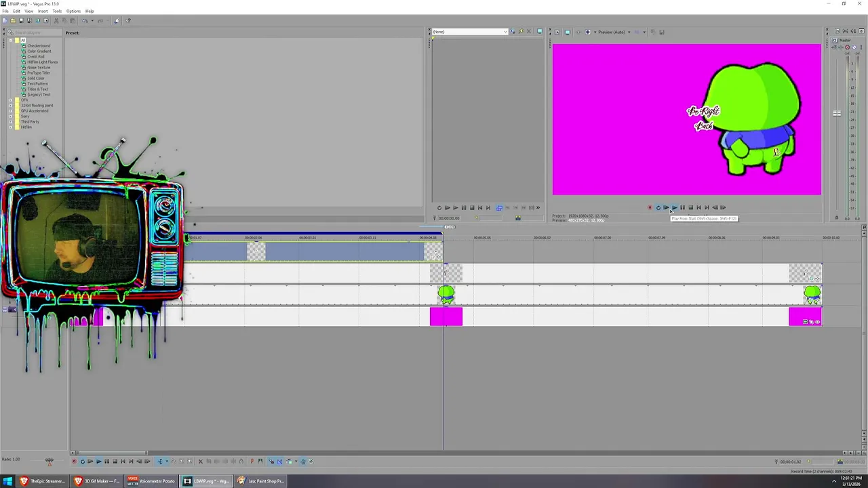Image resolution: width=868 pixels, height=488 pixels.
Task: Select Checkerboard generator in the tree
Action: pyautogui.click(x=39, y=45)
